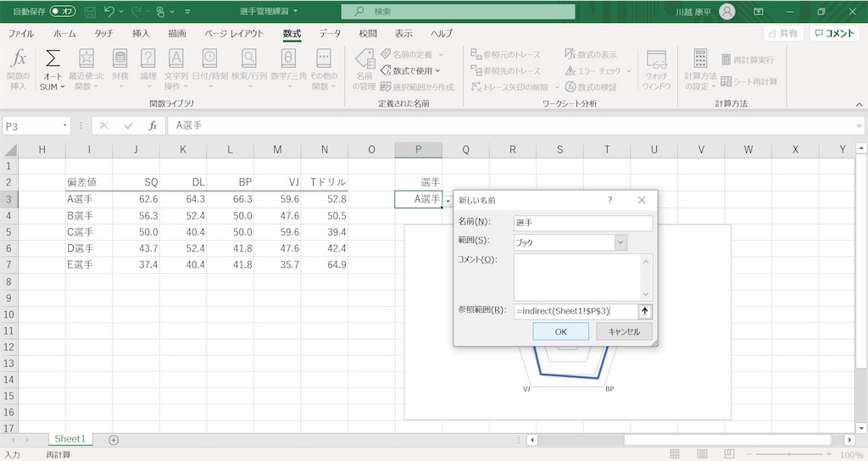Switch to Insert (挿入) tab
868x461 pixels.
tap(141, 33)
